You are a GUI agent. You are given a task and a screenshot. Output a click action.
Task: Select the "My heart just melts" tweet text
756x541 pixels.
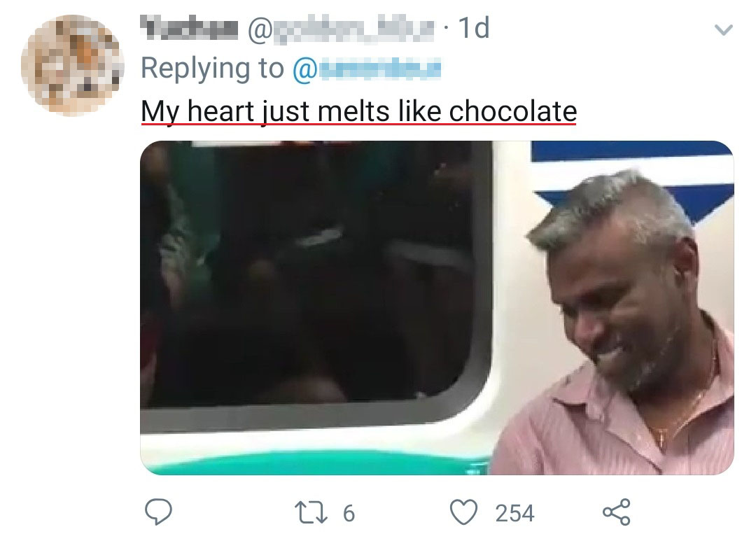click(280, 111)
